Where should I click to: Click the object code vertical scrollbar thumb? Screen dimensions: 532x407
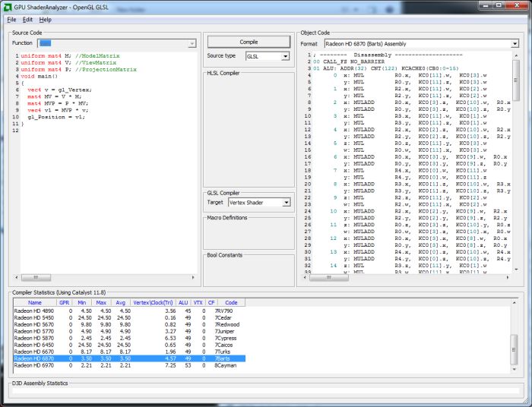tap(516, 80)
